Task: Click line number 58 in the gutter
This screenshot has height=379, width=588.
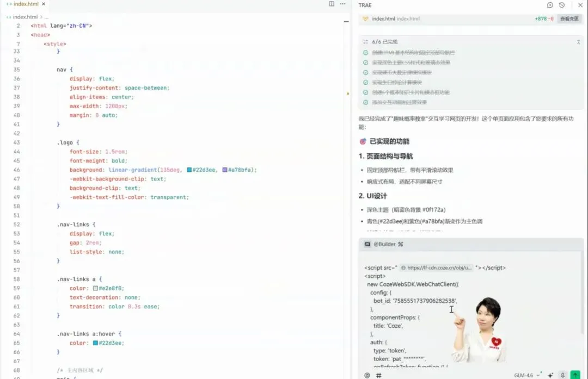Action: point(16,279)
